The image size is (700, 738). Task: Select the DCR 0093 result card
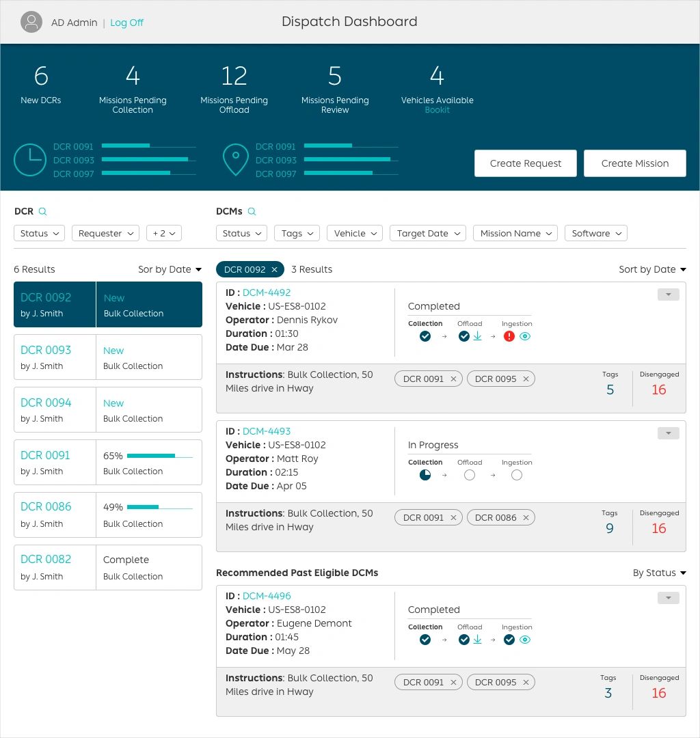(108, 357)
